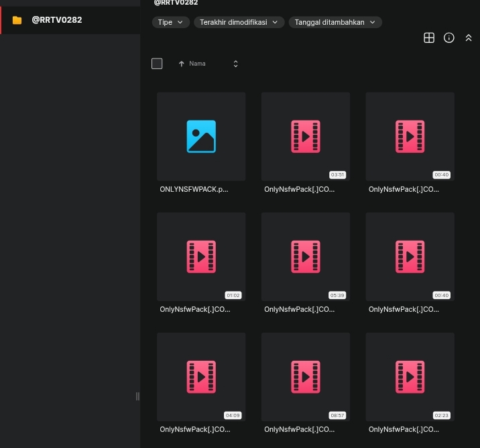Click the 01:02 duration badge
Viewport: 480px width, 448px height.
233,295
